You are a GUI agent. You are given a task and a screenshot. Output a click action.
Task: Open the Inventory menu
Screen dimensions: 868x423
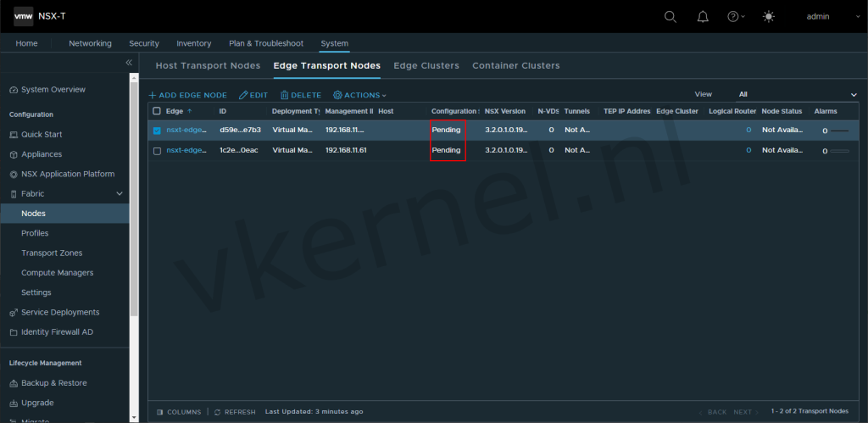point(194,43)
